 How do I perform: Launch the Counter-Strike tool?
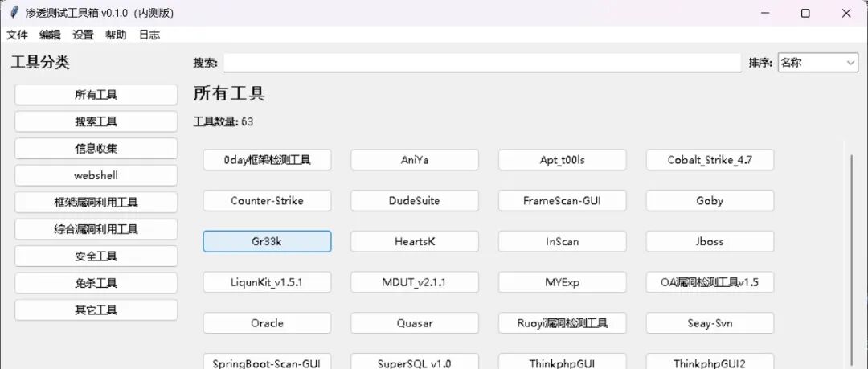click(x=268, y=200)
